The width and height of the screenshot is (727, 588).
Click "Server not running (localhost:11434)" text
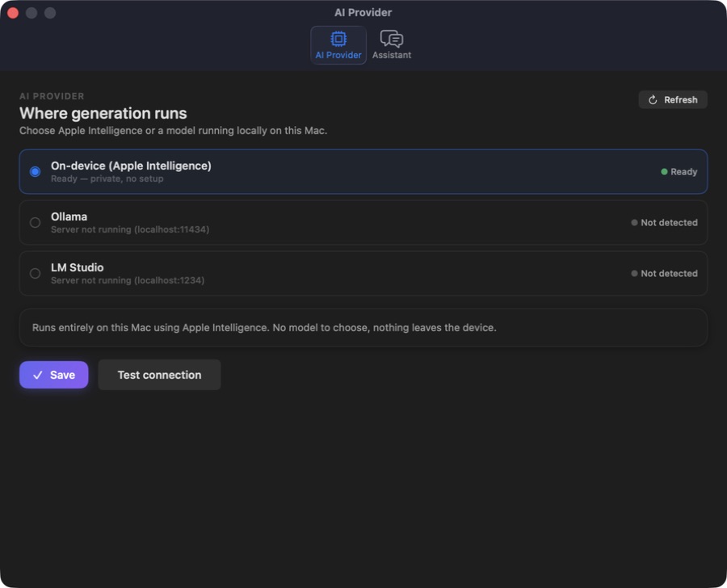pos(130,229)
